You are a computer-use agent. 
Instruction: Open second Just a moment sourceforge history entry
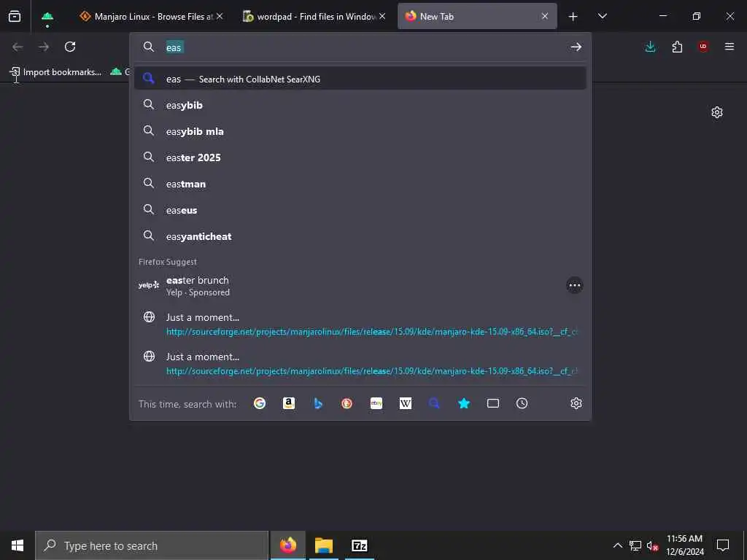[360, 363]
